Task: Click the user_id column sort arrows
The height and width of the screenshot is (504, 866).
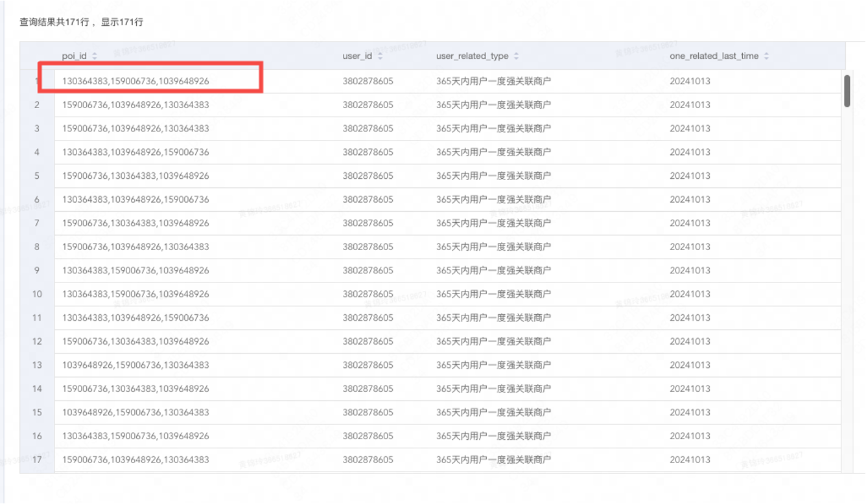Action: coord(380,56)
